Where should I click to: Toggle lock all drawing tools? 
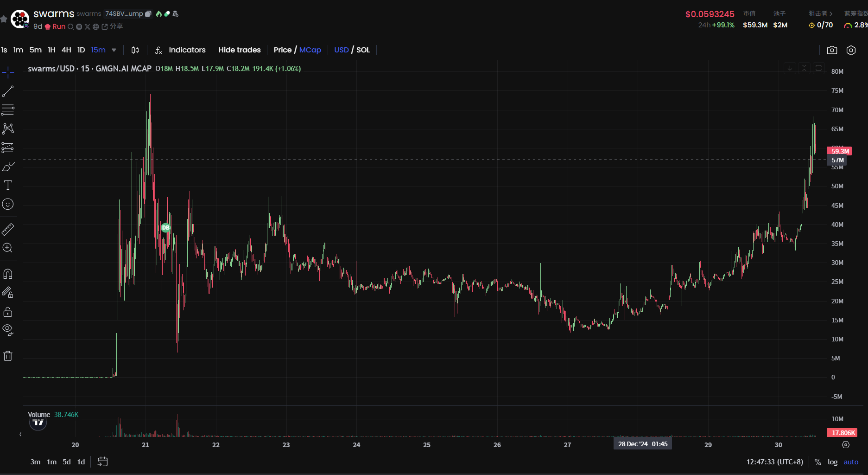[8, 312]
